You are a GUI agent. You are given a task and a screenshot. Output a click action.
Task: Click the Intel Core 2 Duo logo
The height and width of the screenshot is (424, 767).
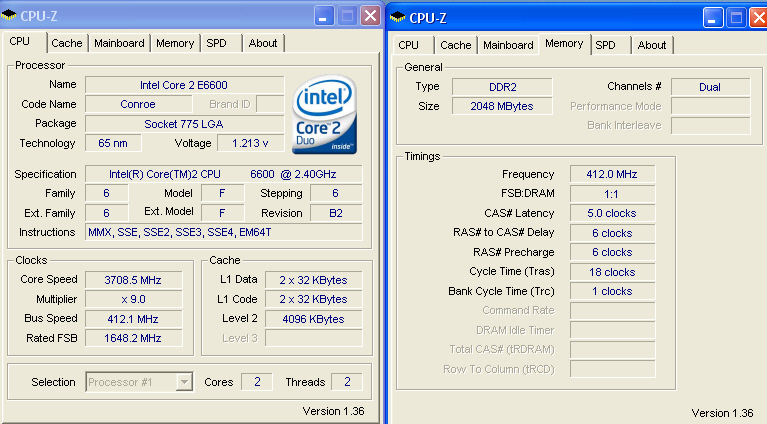tap(324, 114)
